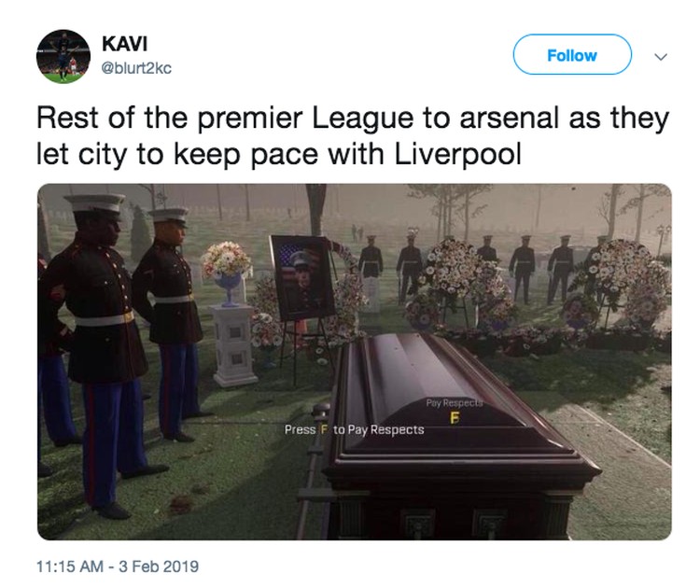
Task: Open KAVI's round profile avatar
Action: click(63, 56)
